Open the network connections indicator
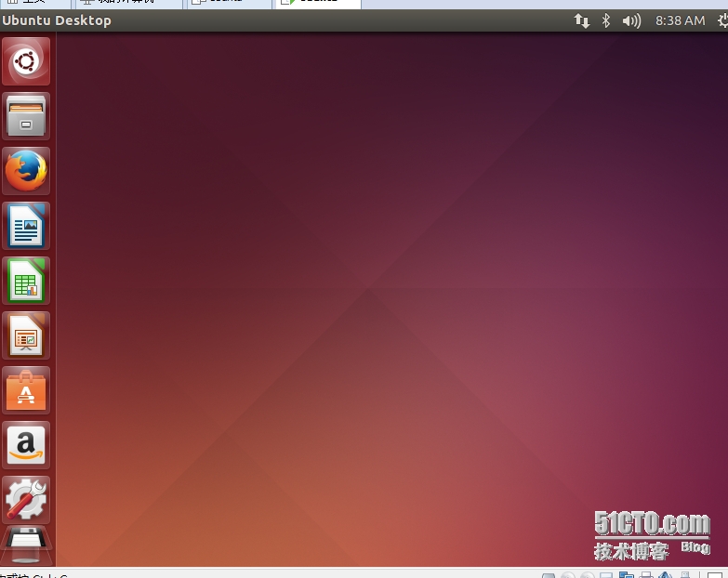This screenshot has height=578, width=728. point(581,20)
